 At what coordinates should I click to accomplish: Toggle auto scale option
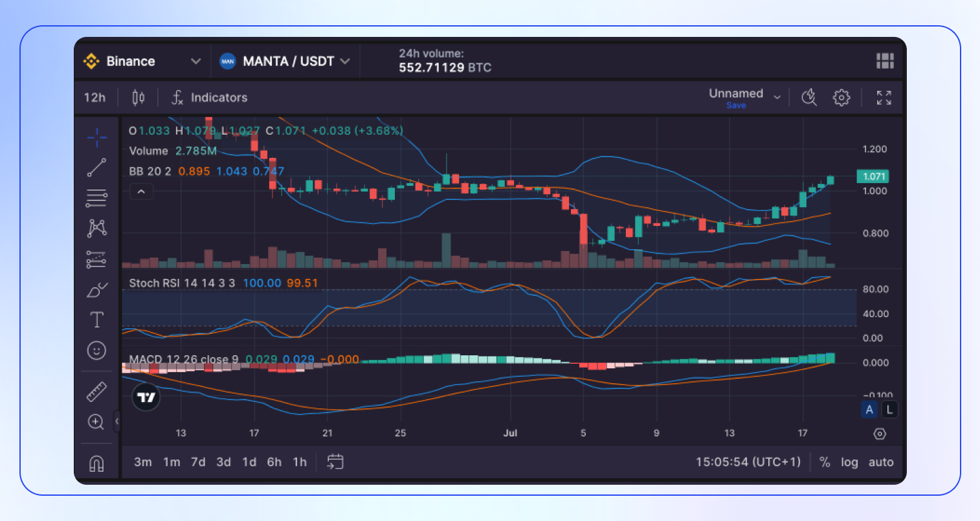[880, 462]
